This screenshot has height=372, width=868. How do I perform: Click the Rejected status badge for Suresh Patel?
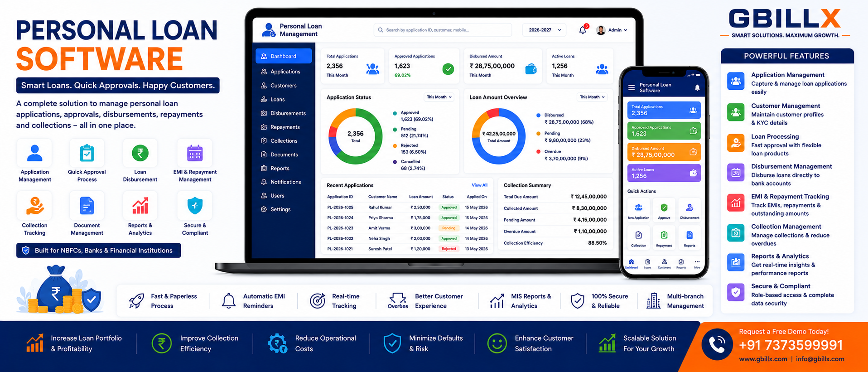click(x=449, y=249)
